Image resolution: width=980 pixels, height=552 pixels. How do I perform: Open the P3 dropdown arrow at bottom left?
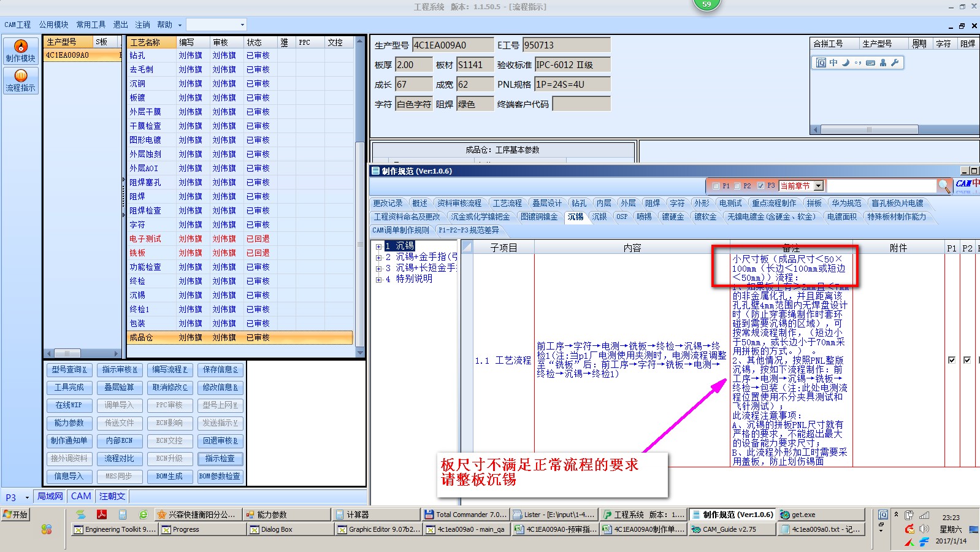click(x=27, y=497)
